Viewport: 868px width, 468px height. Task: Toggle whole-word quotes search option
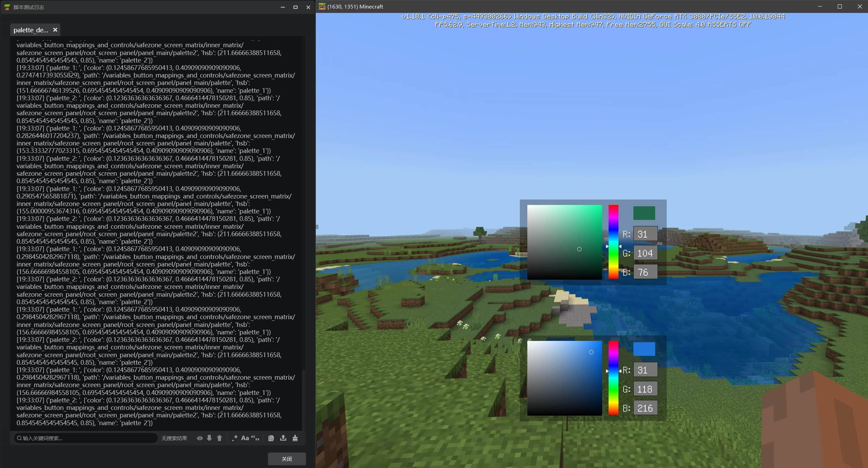coord(255,438)
